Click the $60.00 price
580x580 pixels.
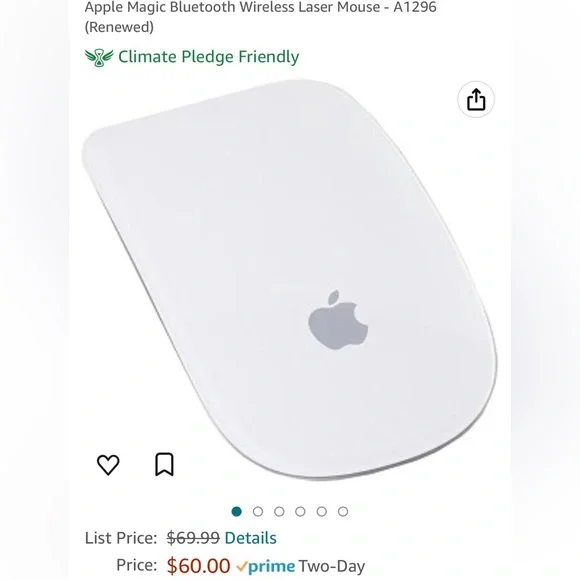coord(199,566)
